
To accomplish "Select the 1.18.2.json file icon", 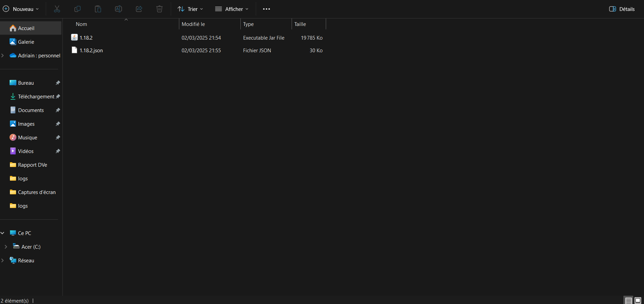I will tap(74, 50).
